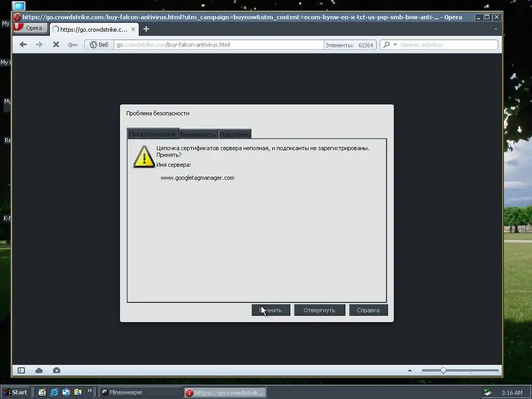Open a new tab with plus button
This screenshot has width=532, height=399.
[146, 29]
